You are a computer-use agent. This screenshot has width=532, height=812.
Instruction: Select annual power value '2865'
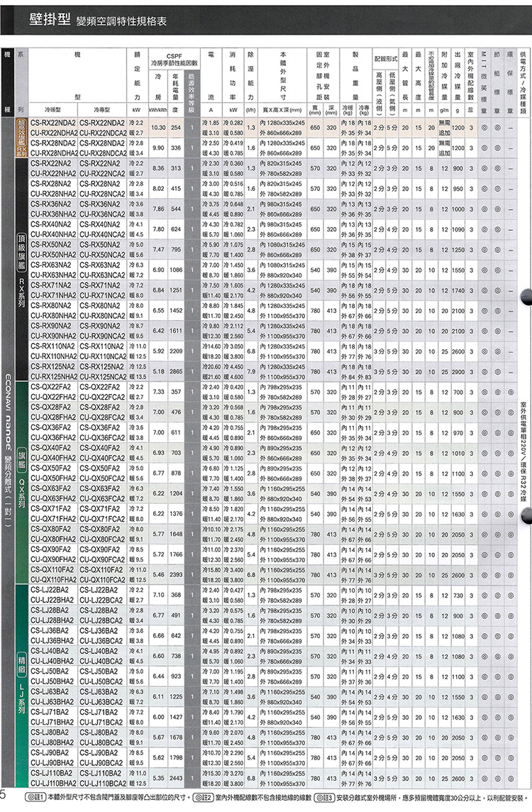pos(176,371)
